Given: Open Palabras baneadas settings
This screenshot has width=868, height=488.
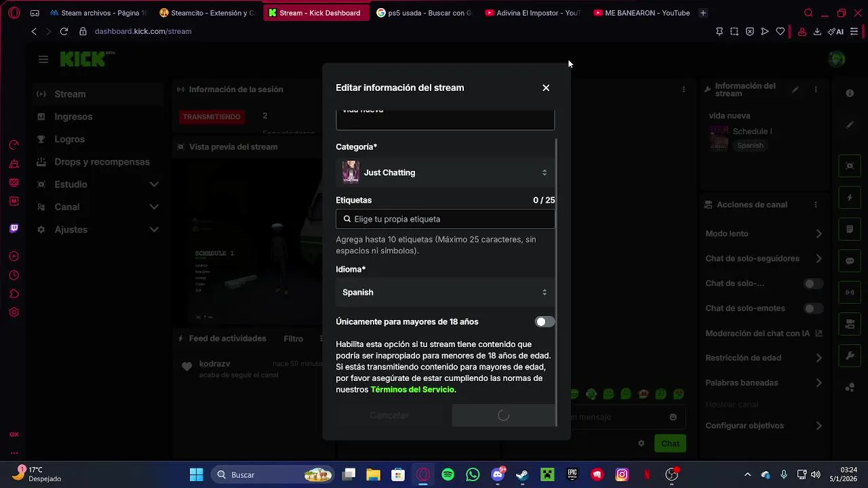Looking at the screenshot, I should click(764, 383).
